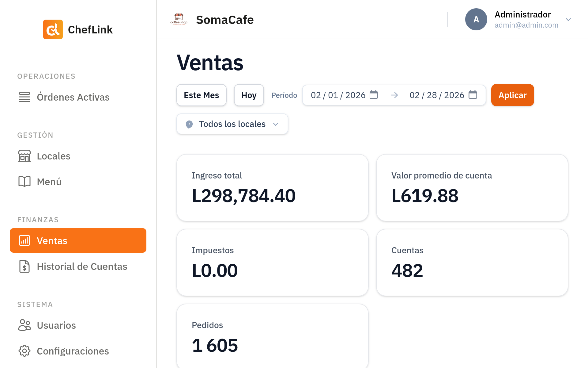Click inside the start date field

point(337,95)
